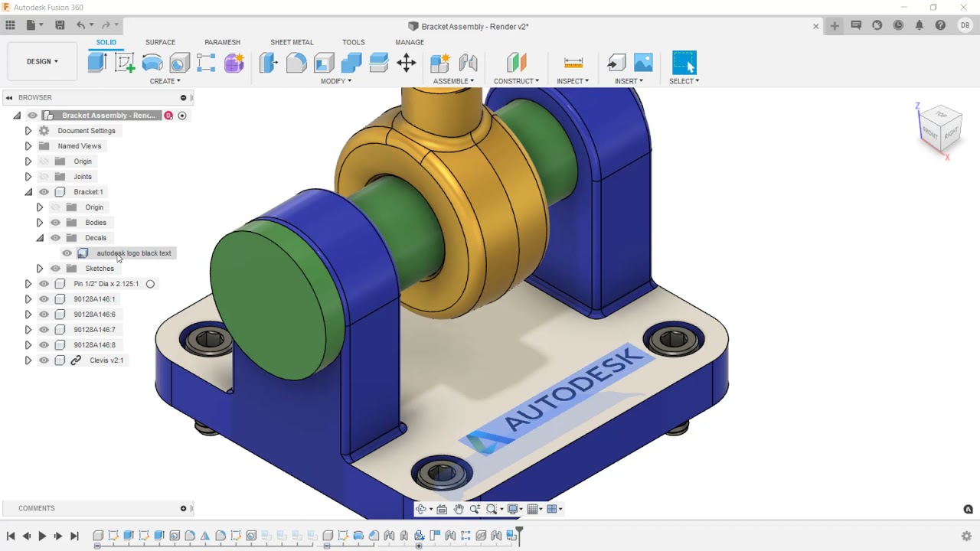Switch to the SHEET METAL tab

pyautogui.click(x=292, y=42)
